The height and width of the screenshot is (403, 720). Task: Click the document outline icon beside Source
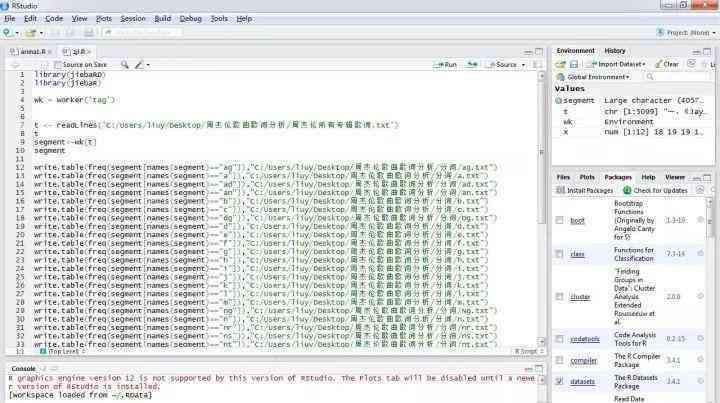click(x=537, y=65)
